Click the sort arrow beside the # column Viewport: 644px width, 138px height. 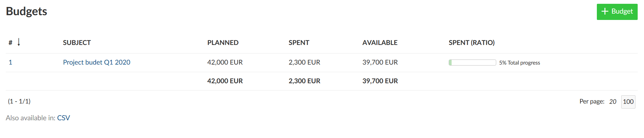19,42
